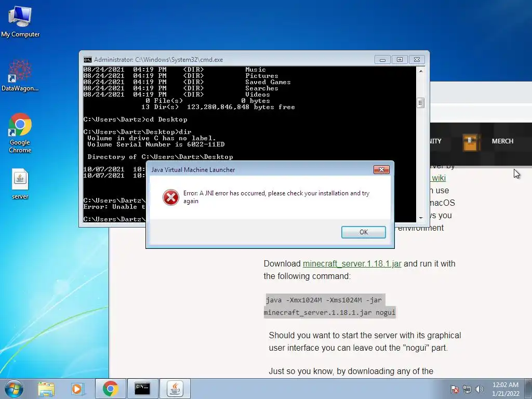
Task: Click 'Volume Serial Number is 6022-11ED' line
Action: tap(156, 144)
